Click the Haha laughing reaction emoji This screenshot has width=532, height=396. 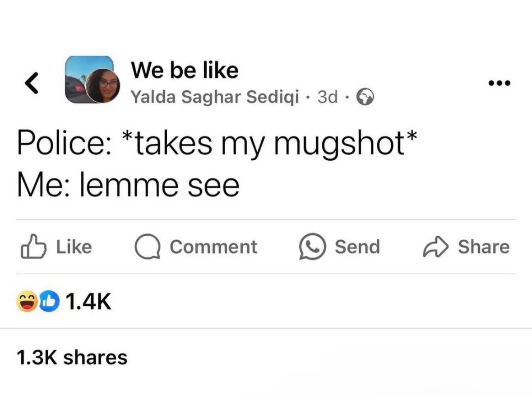[26, 302]
